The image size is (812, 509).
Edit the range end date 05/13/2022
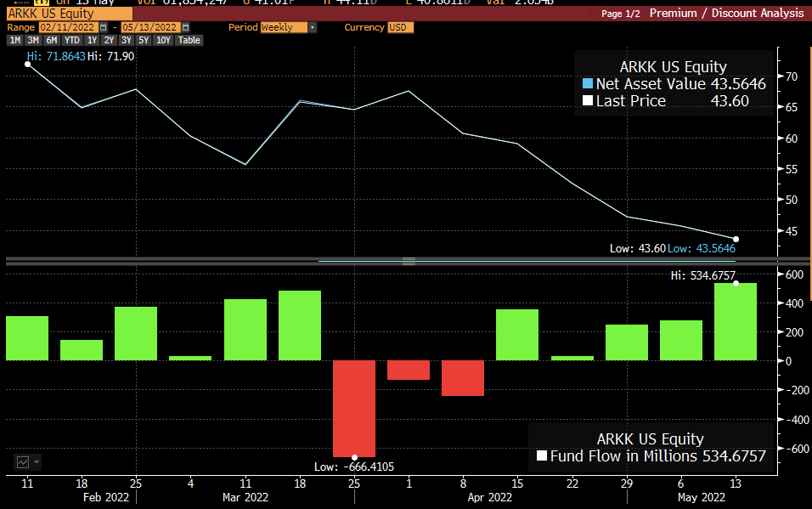coord(150,27)
